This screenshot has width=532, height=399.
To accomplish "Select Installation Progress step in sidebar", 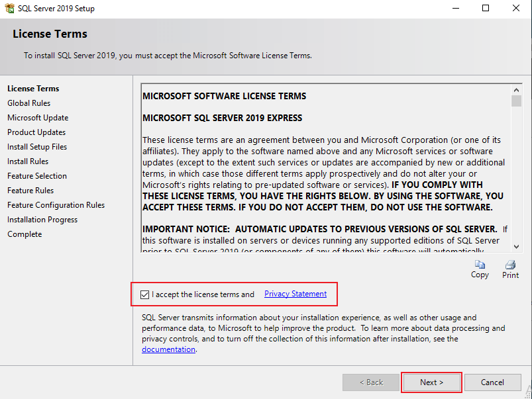I will coord(42,220).
